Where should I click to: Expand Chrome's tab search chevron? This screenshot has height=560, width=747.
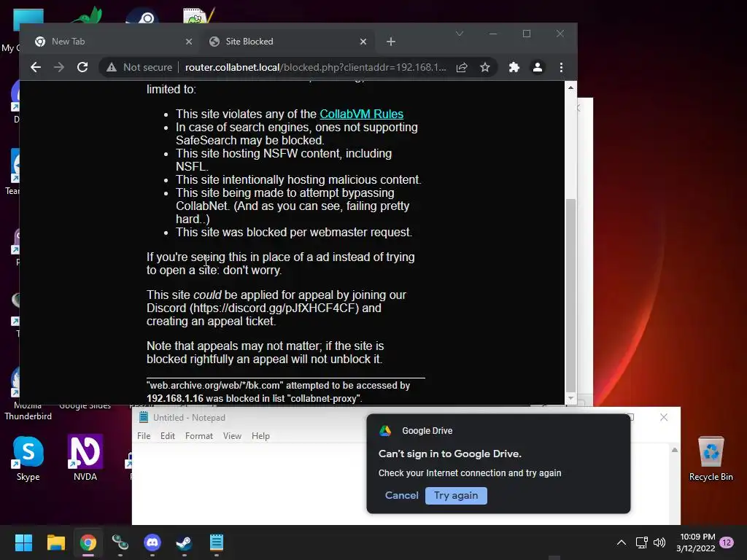pos(460,34)
